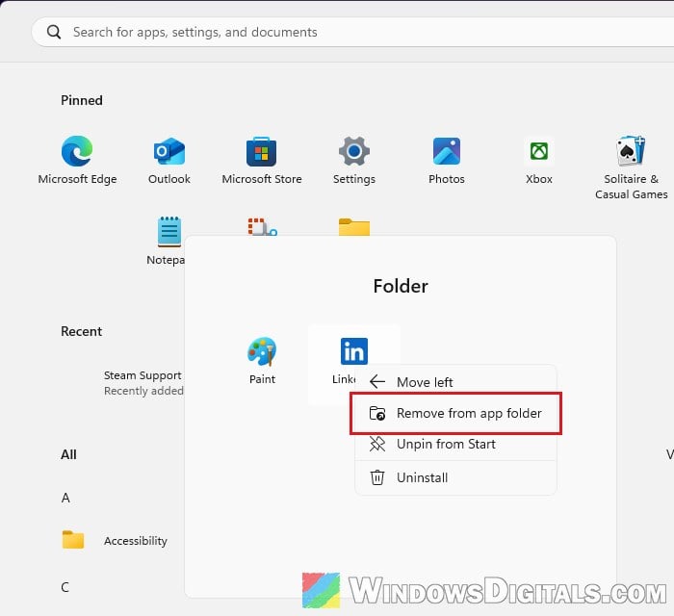Launch the Outlook pinned app
This screenshot has width=674, height=616.
pyautogui.click(x=169, y=160)
